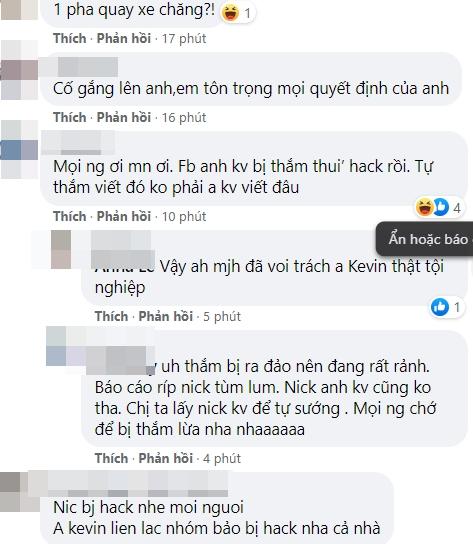
Task: Open avatar of 'Vậy ah mjh' reply author
Action: point(61,249)
